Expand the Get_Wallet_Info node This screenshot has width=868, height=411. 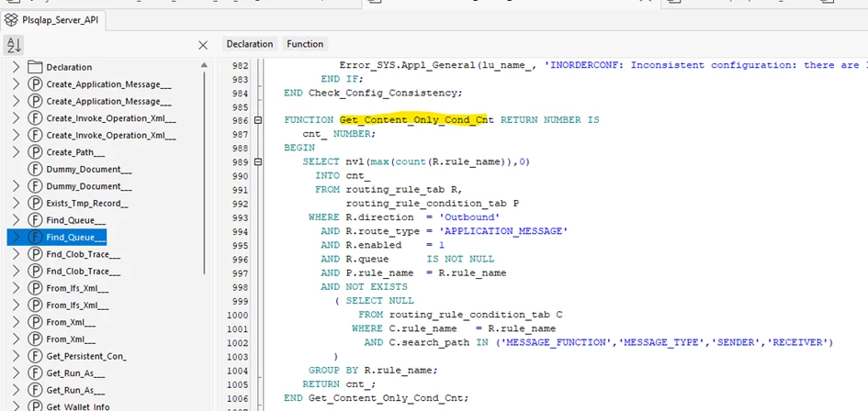[x=16, y=406]
